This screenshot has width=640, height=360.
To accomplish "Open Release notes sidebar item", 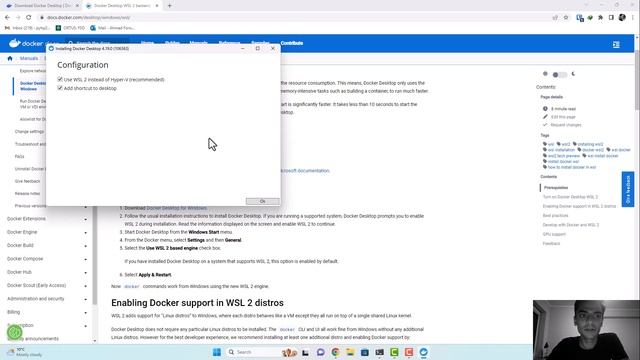I will click(x=27, y=193).
